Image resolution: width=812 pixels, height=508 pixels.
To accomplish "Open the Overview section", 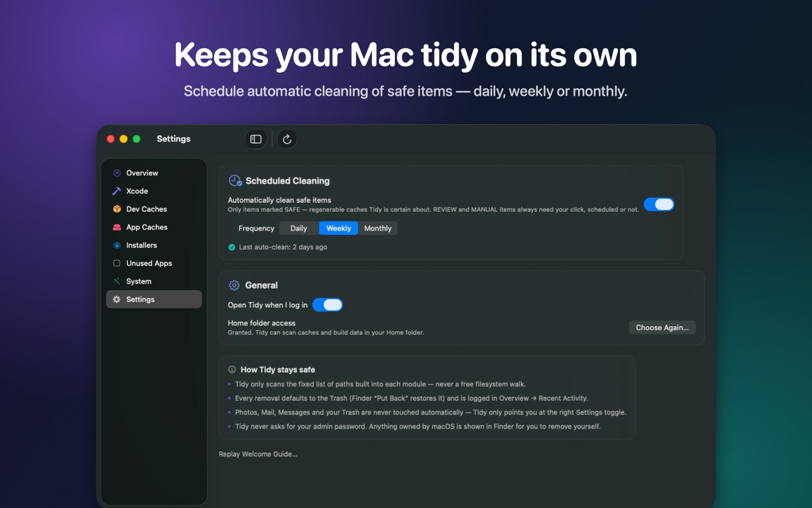I will (x=154, y=173).
